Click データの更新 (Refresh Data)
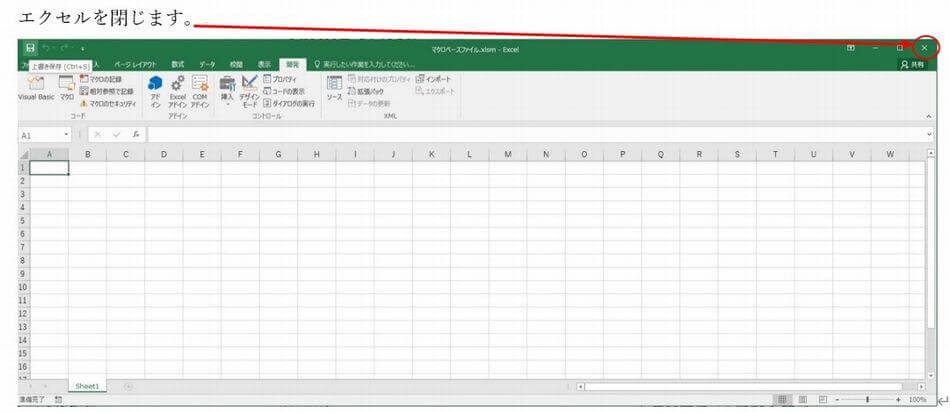The width and height of the screenshot is (950, 412). (370, 104)
